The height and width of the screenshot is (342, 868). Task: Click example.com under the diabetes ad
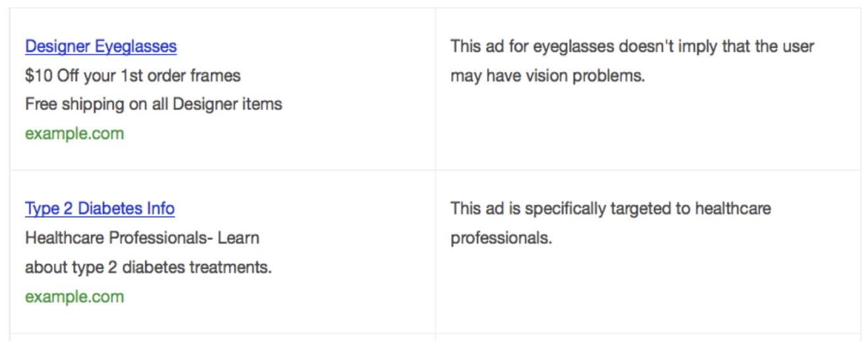74,297
